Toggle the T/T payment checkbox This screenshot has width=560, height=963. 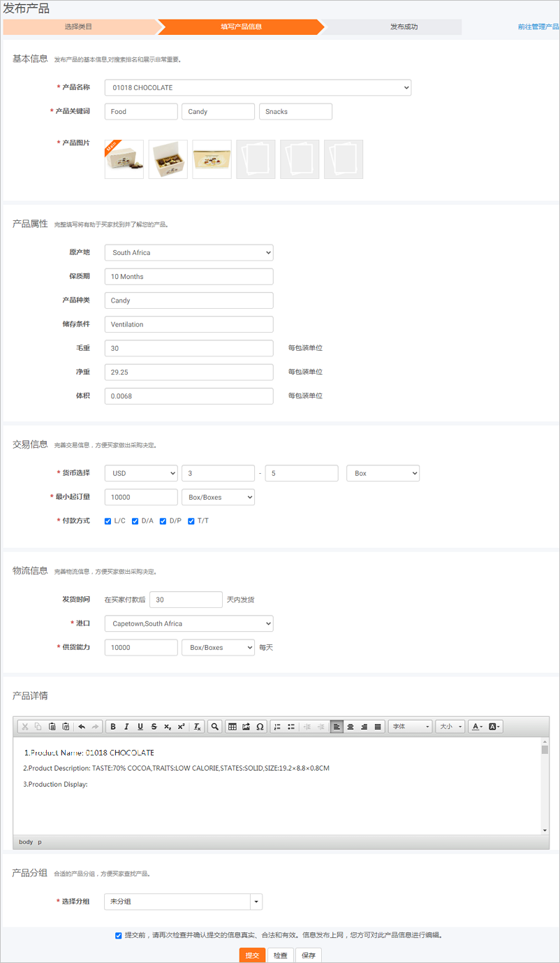click(191, 521)
